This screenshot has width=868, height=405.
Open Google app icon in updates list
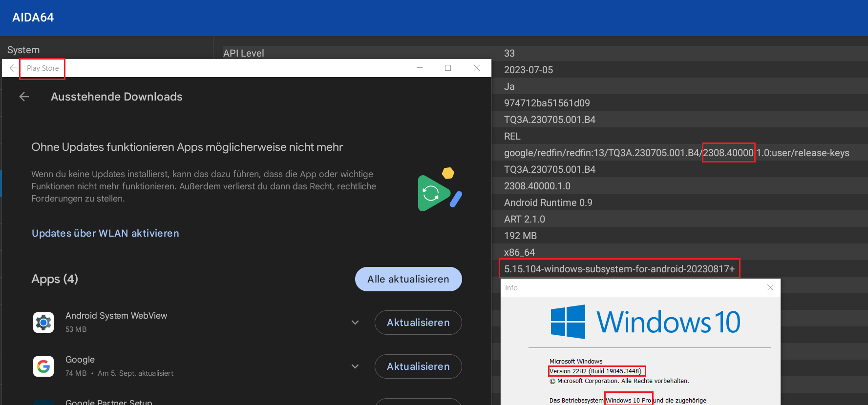(x=43, y=366)
